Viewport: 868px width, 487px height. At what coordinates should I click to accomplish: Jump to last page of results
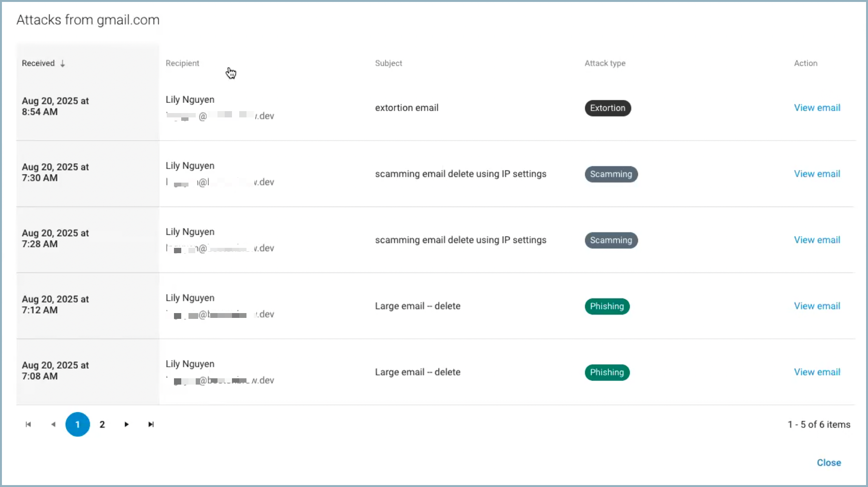click(x=151, y=424)
